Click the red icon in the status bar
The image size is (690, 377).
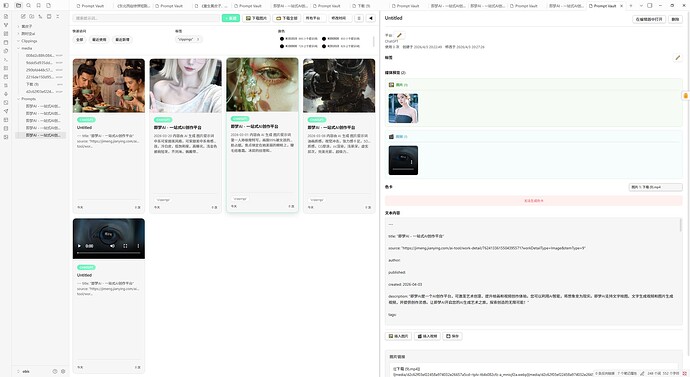click(x=684, y=373)
